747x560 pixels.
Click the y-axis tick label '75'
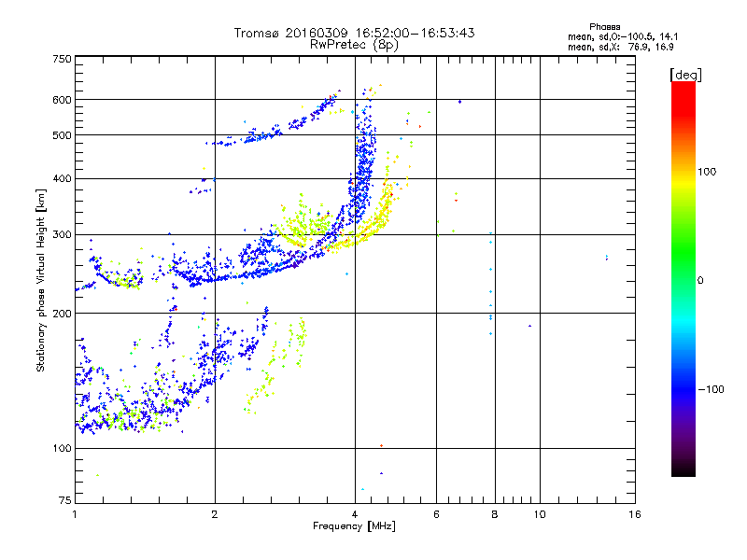(65, 500)
